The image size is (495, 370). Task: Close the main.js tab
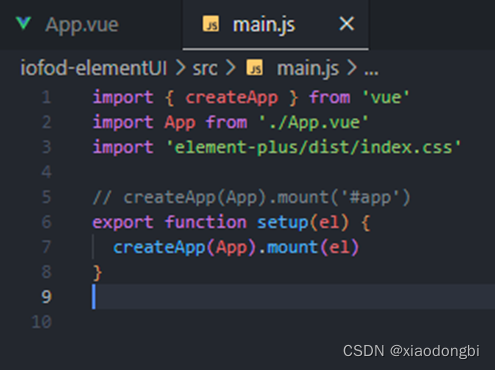(346, 24)
